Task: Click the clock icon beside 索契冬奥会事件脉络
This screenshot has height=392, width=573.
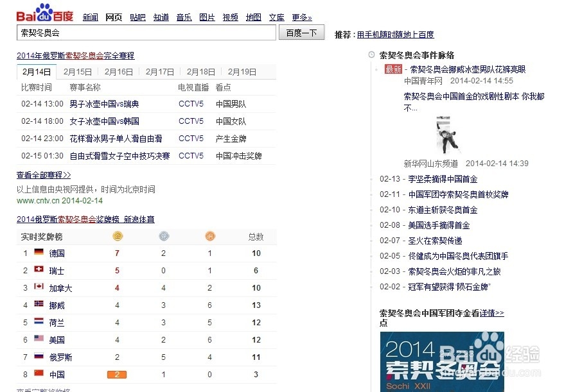Action: (x=372, y=55)
